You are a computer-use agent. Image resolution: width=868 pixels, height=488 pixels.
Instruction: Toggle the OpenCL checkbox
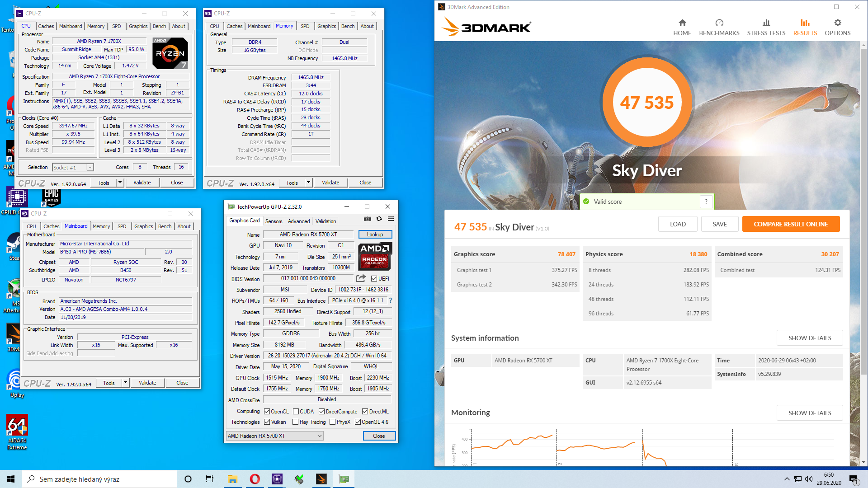click(x=267, y=412)
